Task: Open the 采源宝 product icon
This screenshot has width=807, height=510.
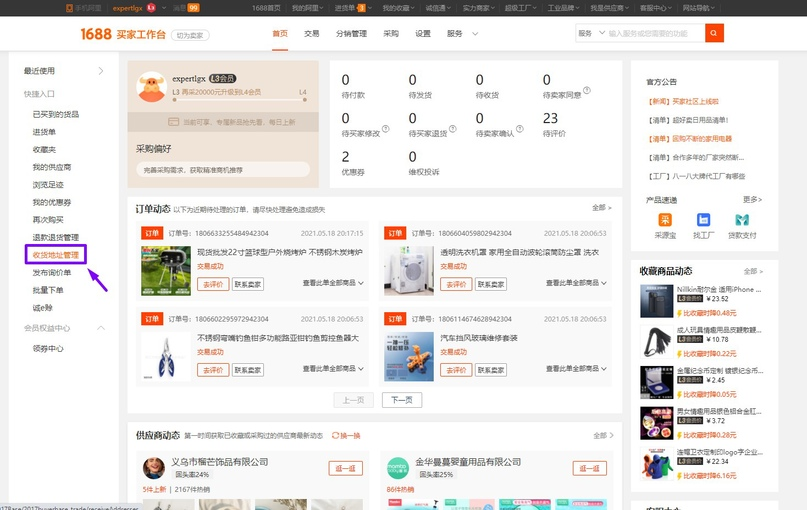Action: click(665, 220)
